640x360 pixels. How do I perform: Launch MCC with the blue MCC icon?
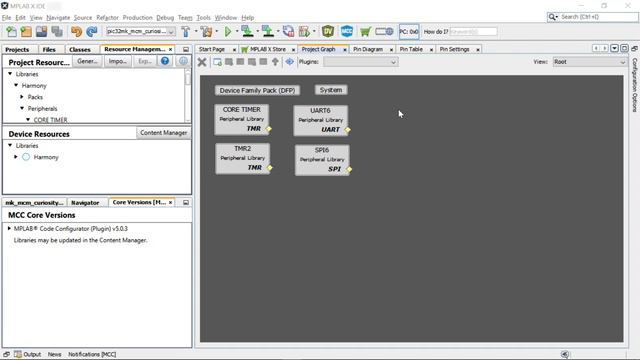pos(347,31)
